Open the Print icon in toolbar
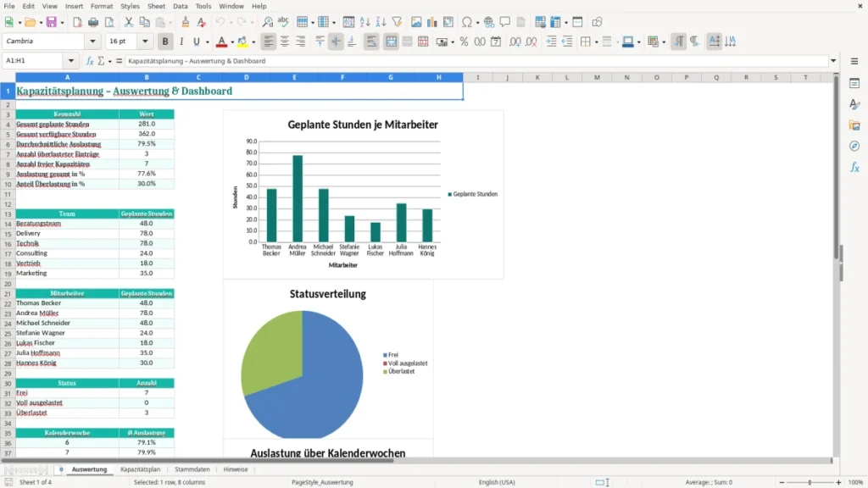The width and height of the screenshot is (868, 488). 93,22
